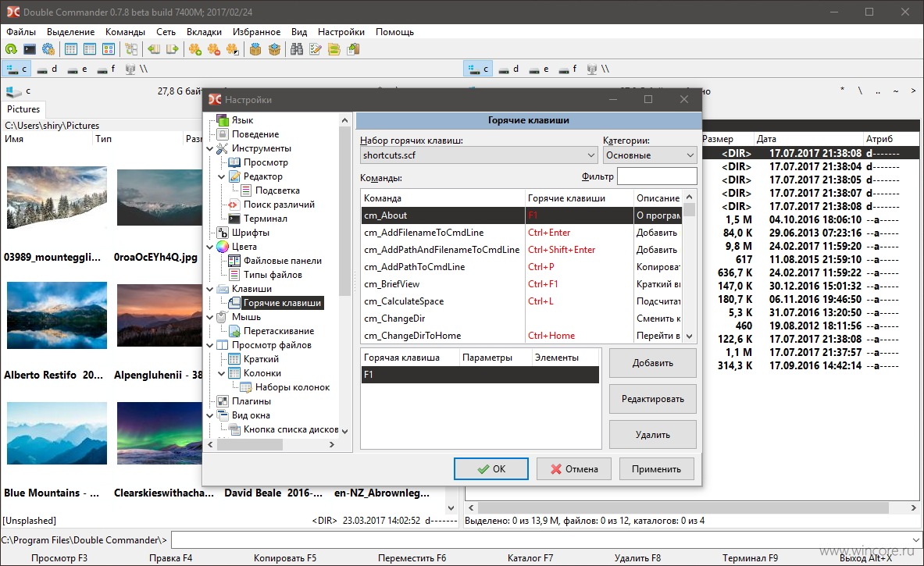Click the synchronize directories folder icon
Screen dimensions: 924x566
point(334,49)
